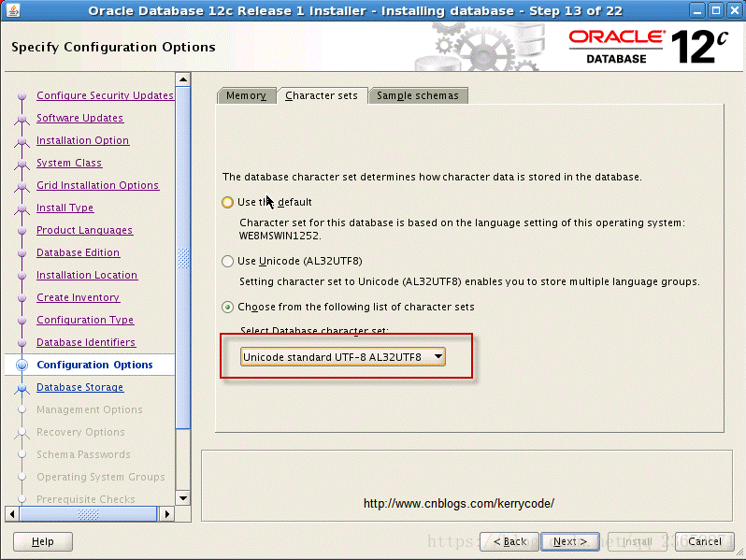Select the Use the default radio button
The image size is (746, 560).
[x=227, y=202]
